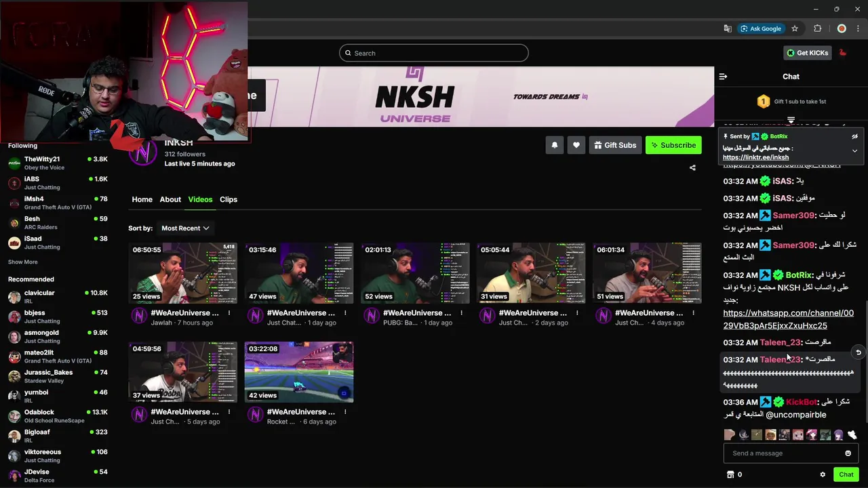This screenshot has height=488, width=868.
Task: Click KickBot username in chat
Action: coord(802,402)
